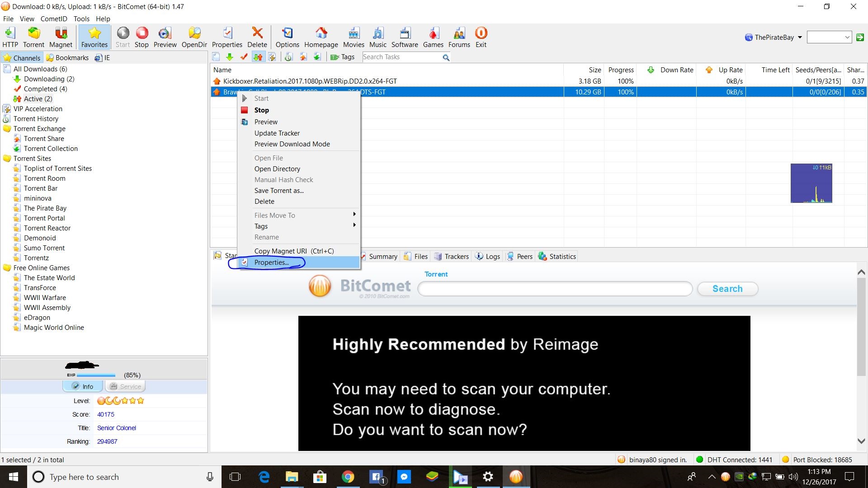Toggle active tasks up-down arrows filter
Image resolution: width=868 pixels, height=488 pixels.
coord(258,57)
